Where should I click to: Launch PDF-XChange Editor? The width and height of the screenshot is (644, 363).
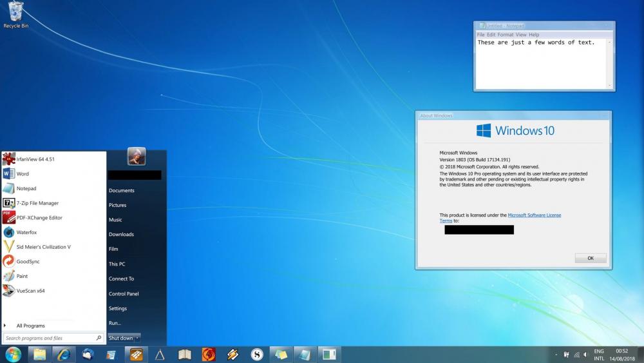tap(39, 218)
